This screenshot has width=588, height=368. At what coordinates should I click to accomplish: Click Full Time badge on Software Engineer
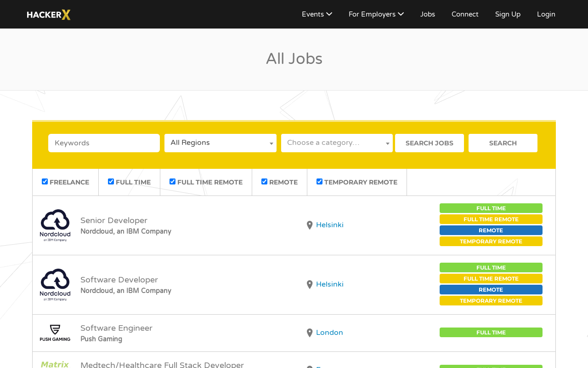coord(491,333)
